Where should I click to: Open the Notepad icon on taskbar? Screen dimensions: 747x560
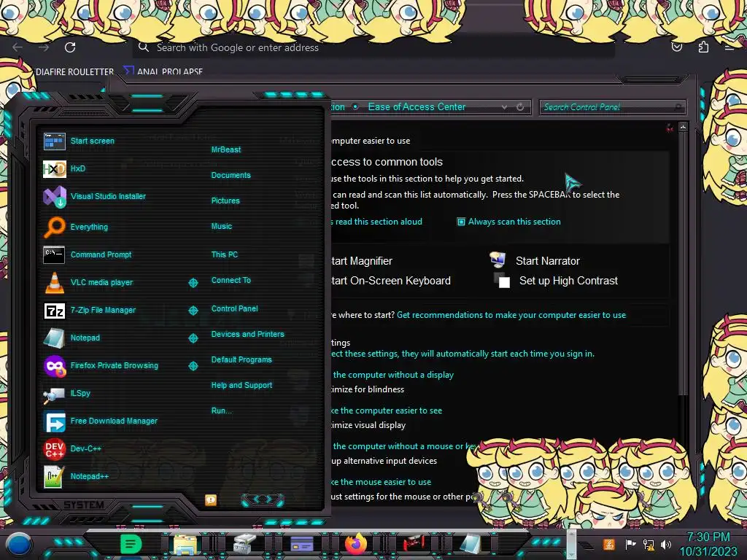click(471, 545)
